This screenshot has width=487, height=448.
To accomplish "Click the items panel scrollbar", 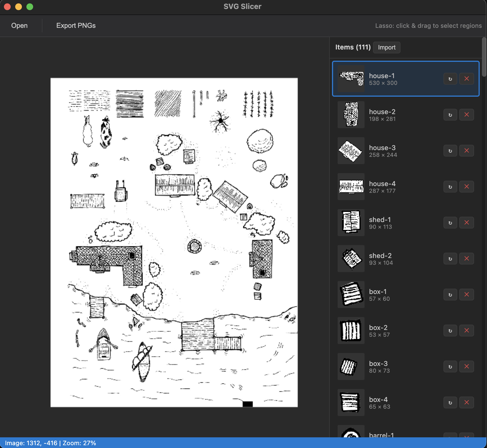I will click(x=484, y=58).
